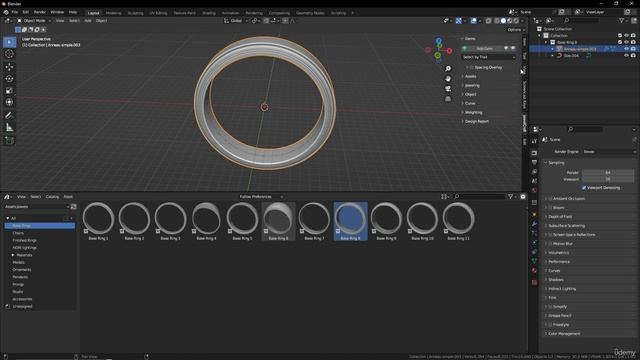Open Follow Preferences dropdown
This screenshot has height=360, width=640.
coord(260,197)
